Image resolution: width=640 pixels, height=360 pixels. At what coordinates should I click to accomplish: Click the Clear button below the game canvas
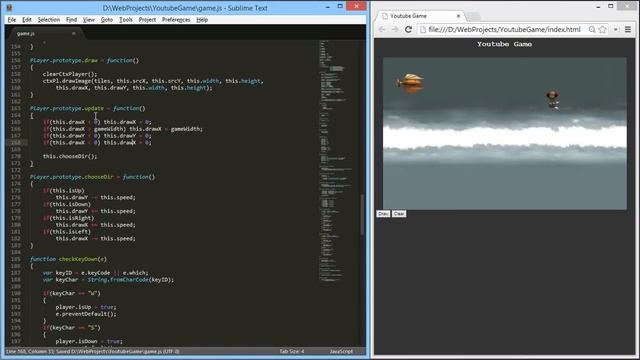coord(399,214)
